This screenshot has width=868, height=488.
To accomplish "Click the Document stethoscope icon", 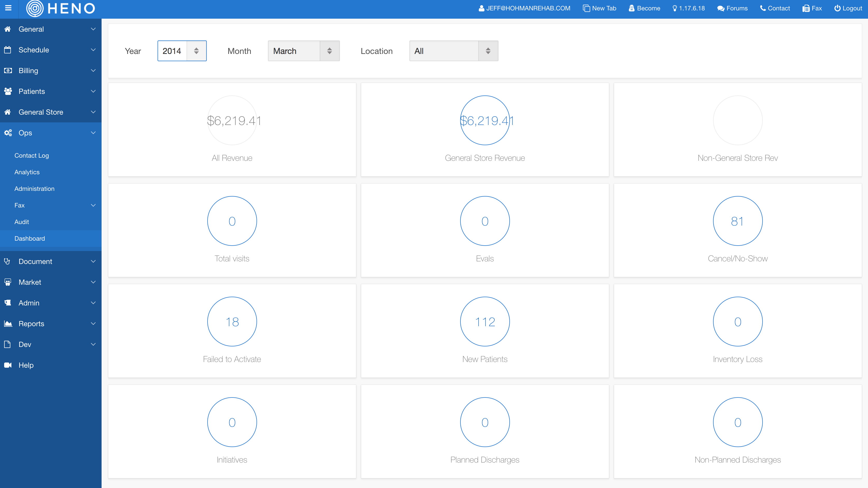I will 7,261.
